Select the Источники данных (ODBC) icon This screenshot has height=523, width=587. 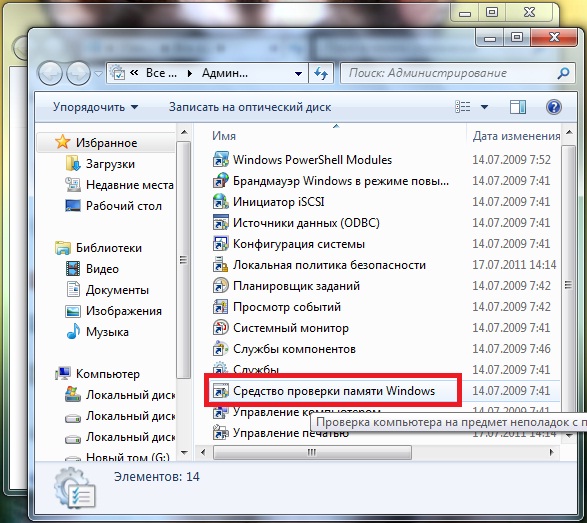tap(220, 222)
